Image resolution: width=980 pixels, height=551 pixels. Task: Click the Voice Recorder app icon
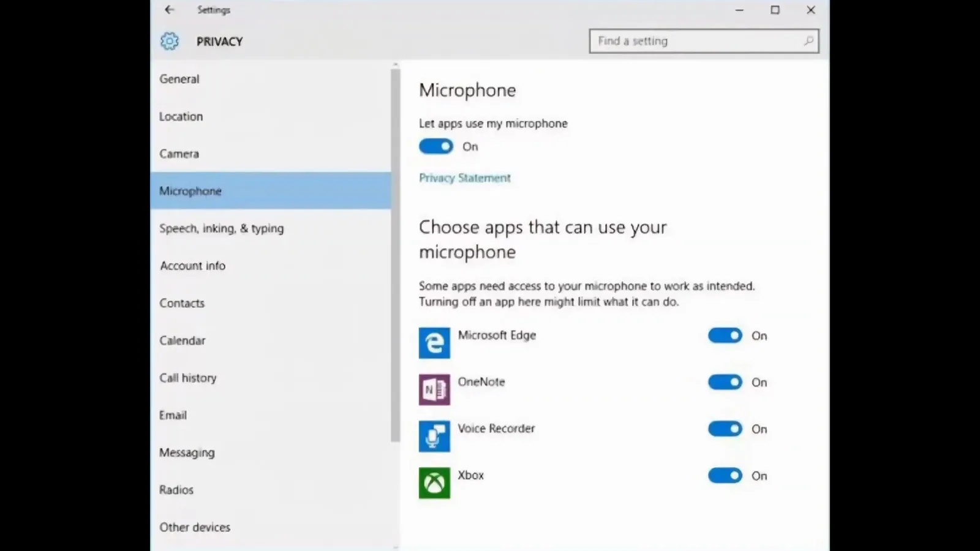[434, 436]
